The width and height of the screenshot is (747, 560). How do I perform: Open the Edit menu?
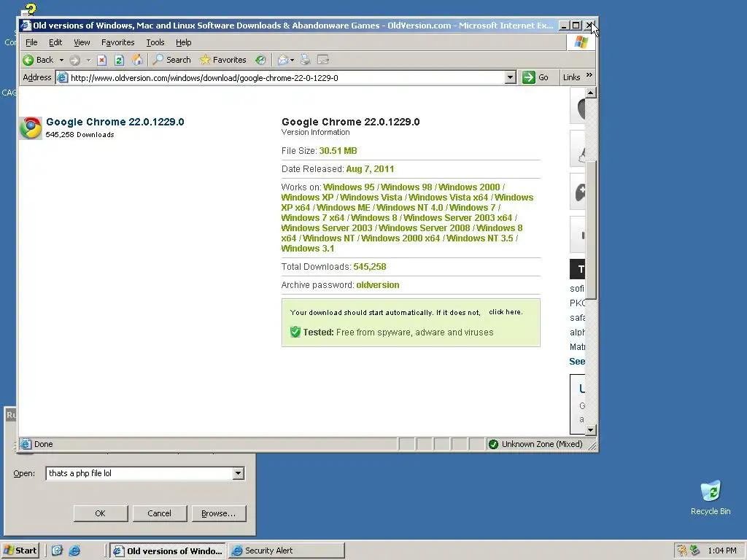(x=55, y=42)
